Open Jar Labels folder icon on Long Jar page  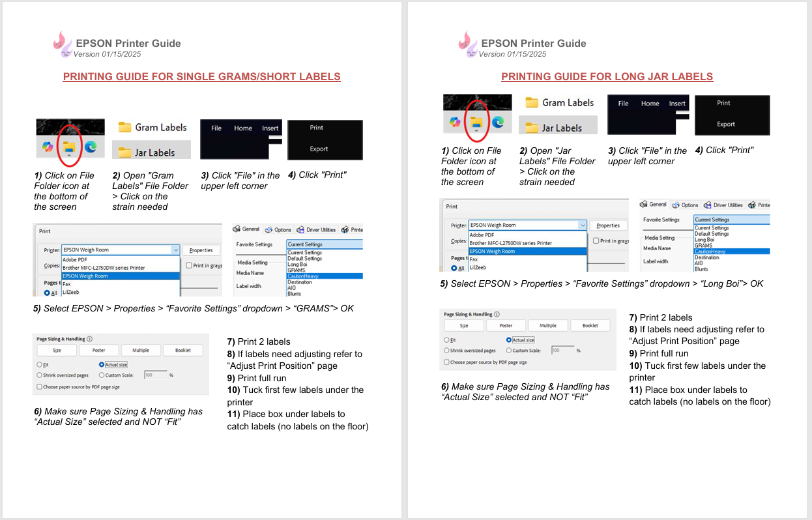(532, 127)
